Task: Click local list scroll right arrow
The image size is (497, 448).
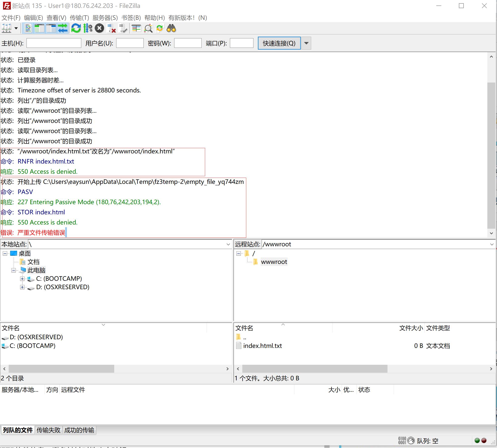Action: [227, 369]
